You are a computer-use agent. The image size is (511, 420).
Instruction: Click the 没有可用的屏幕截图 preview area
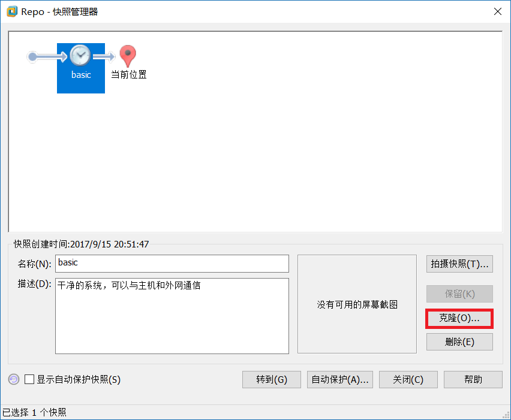(x=357, y=304)
